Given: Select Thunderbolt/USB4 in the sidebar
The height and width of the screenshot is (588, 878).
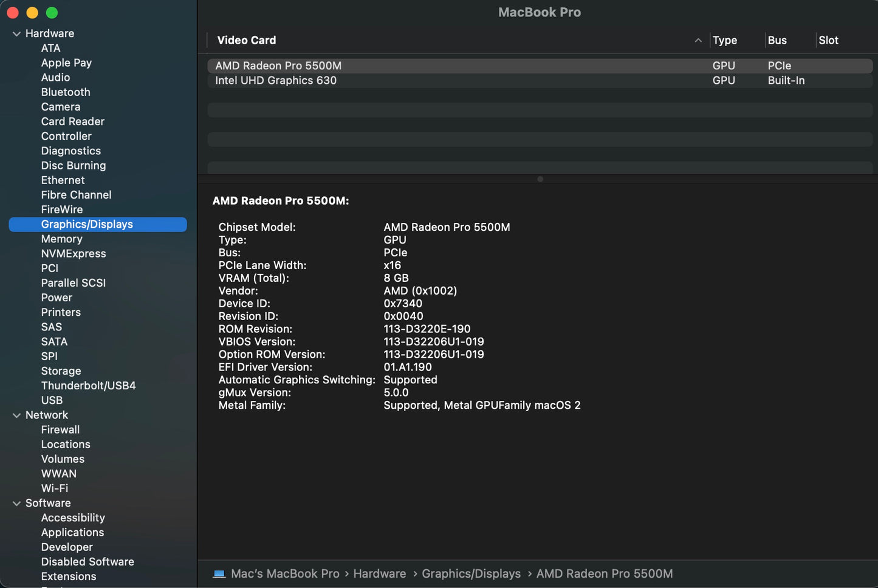Looking at the screenshot, I should (88, 386).
